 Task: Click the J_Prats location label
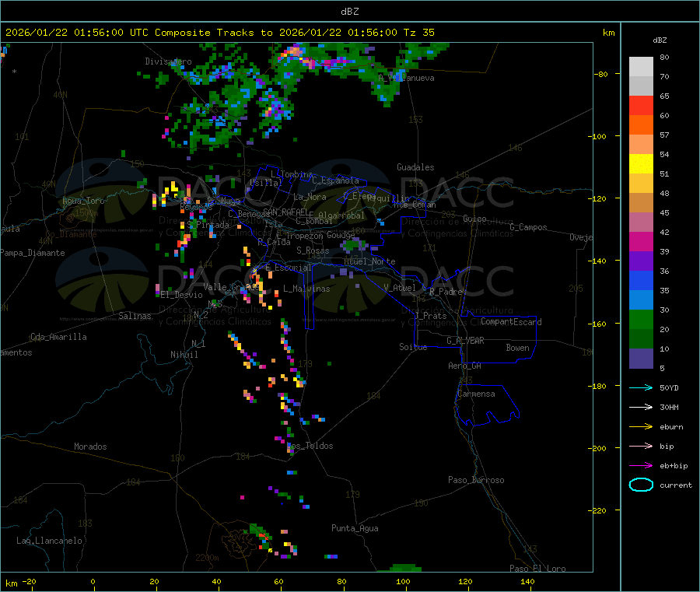coord(430,316)
